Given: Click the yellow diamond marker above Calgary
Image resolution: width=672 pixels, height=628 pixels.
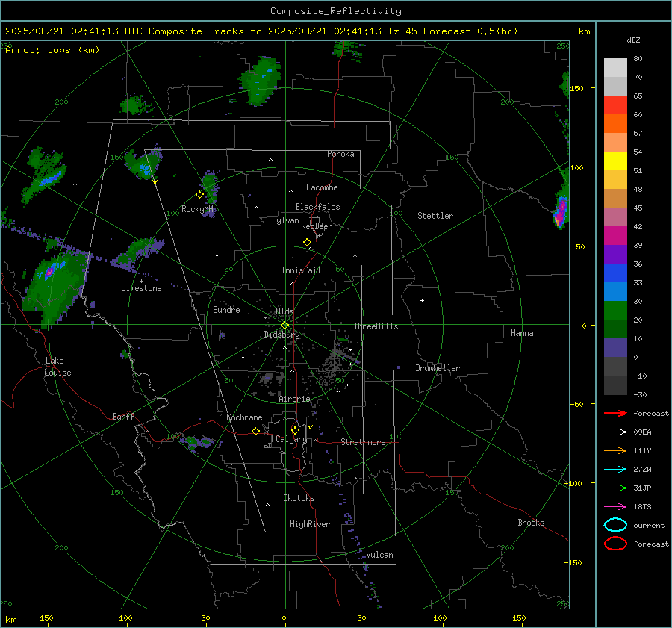Looking at the screenshot, I should pyautogui.click(x=295, y=430).
